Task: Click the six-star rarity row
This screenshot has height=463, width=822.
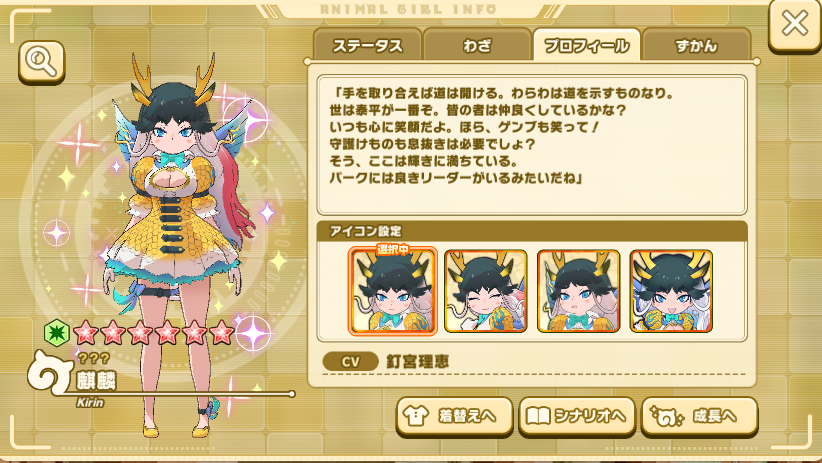Action: (x=153, y=332)
